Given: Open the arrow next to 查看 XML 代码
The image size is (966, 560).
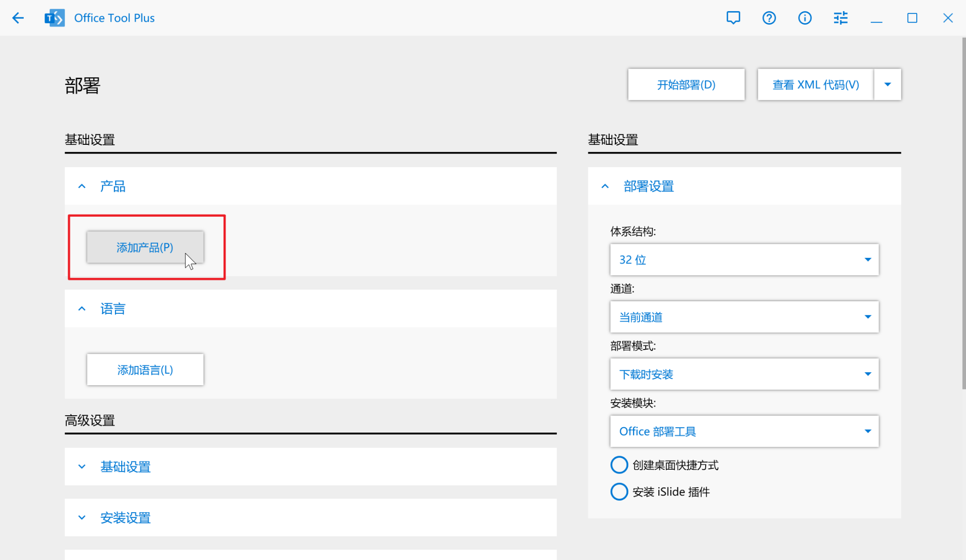Looking at the screenshot, I should pyautogui.click(x=887, y=84).
